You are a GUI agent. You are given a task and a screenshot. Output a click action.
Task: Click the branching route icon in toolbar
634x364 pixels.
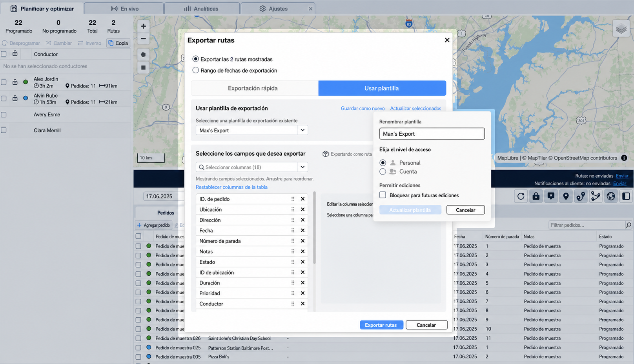pos(596,196)
